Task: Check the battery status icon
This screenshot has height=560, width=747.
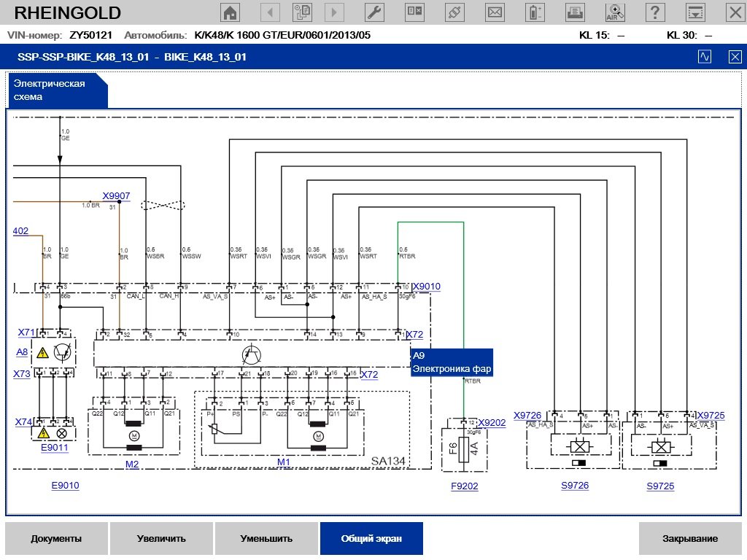Action: point(535,12)
